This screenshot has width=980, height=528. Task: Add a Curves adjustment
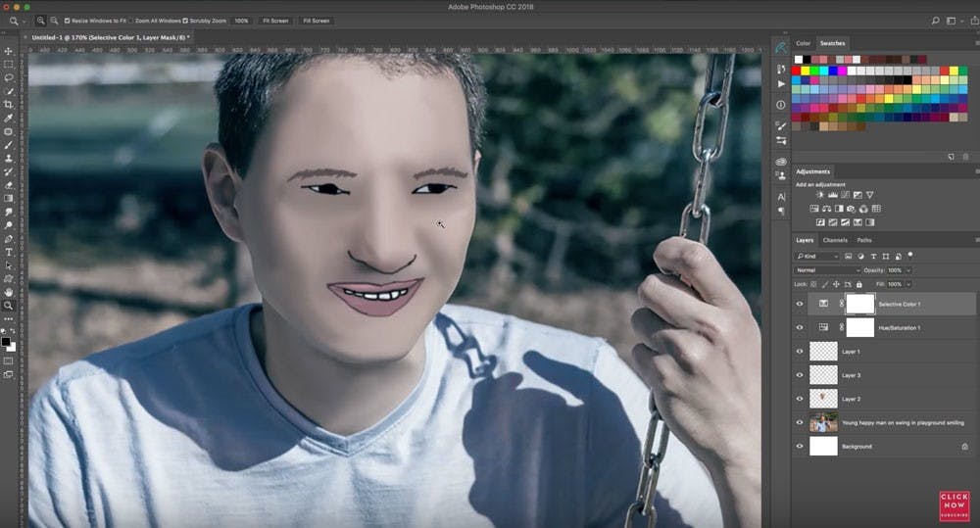coord(845,195)
